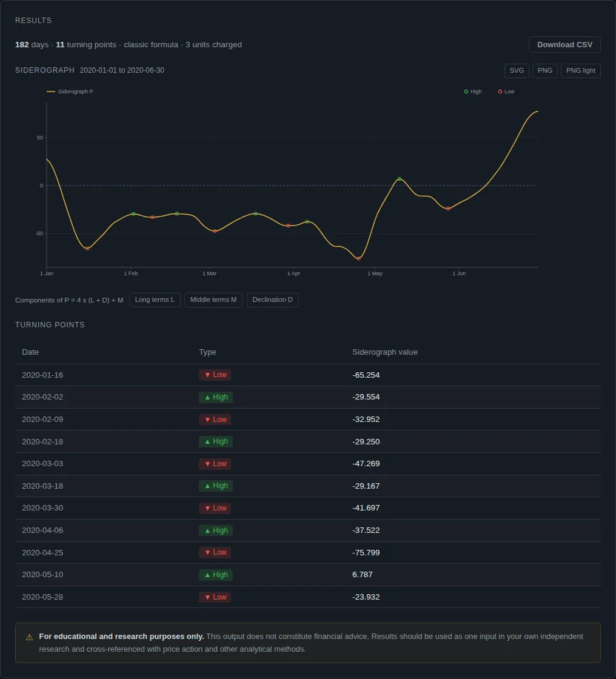Export the chart as SVG

[x=517, y=70]
